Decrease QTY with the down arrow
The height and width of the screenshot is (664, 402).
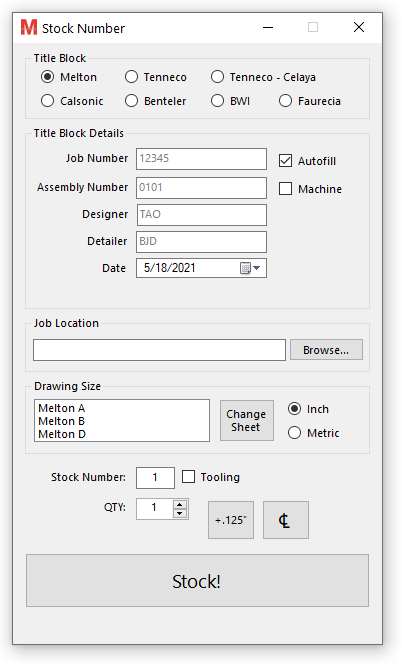click(x=180, y=513)
